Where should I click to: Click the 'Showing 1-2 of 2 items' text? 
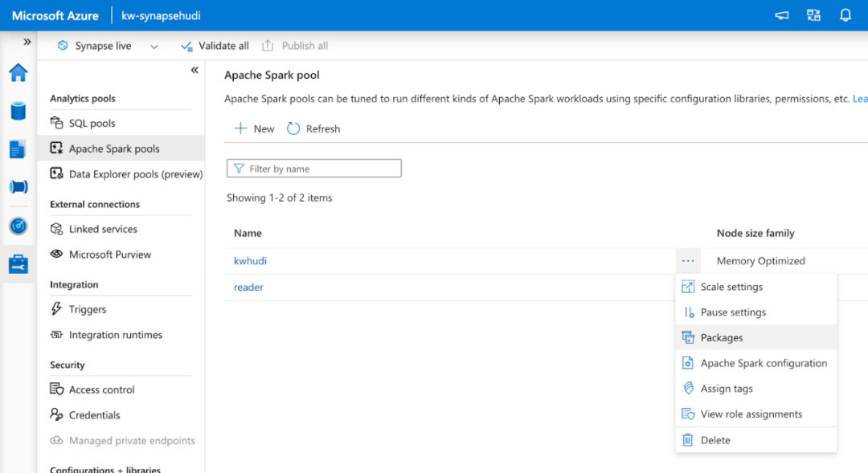click(280, 198)
